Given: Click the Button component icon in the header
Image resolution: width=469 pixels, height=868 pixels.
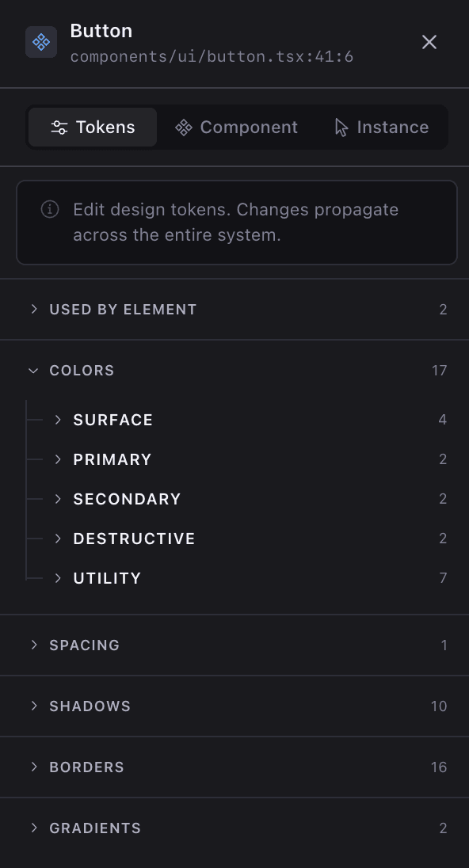Looking at the screenshot, I should pos(41,42).
